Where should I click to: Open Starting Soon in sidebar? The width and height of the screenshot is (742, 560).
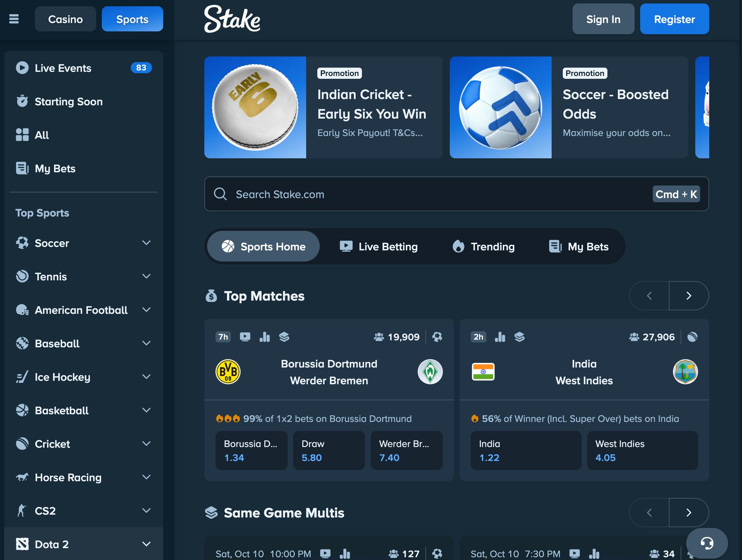pos(84,101)
